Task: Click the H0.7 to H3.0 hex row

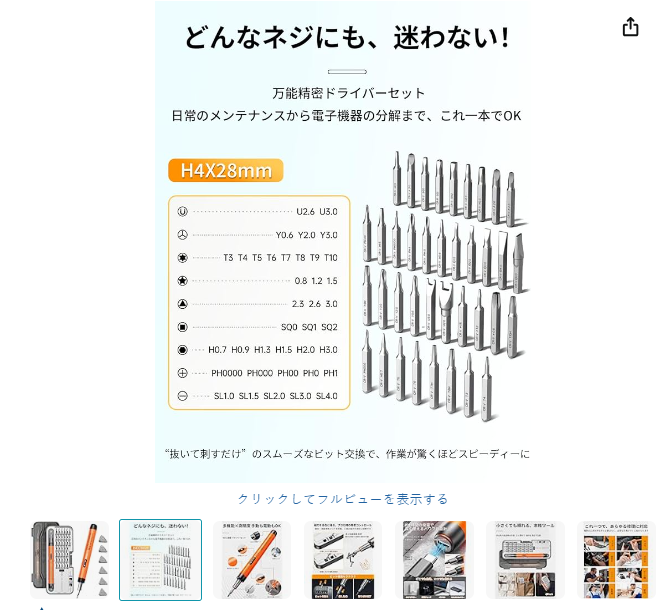Action: 258,350
